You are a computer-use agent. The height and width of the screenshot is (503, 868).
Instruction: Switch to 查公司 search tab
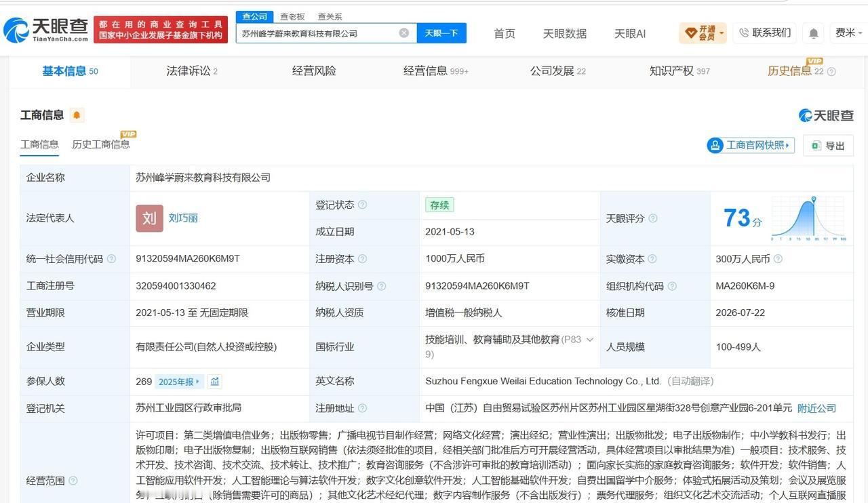255,16
